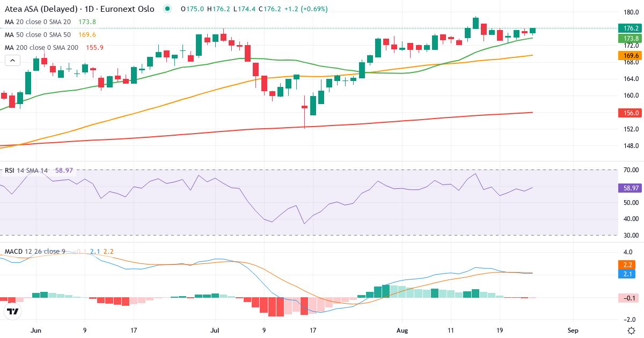Select the MACD 12 26 close 9 legend

(x=35, y=251)
